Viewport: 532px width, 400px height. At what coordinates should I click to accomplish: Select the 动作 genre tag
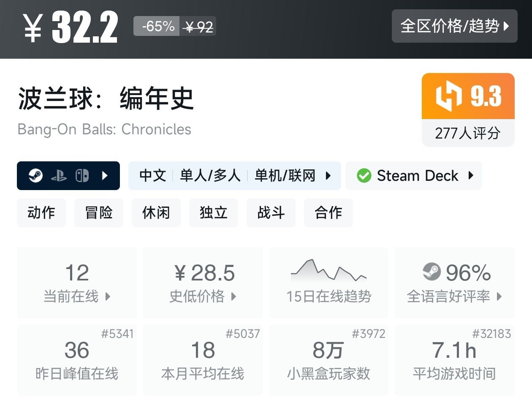coord(41,213)
